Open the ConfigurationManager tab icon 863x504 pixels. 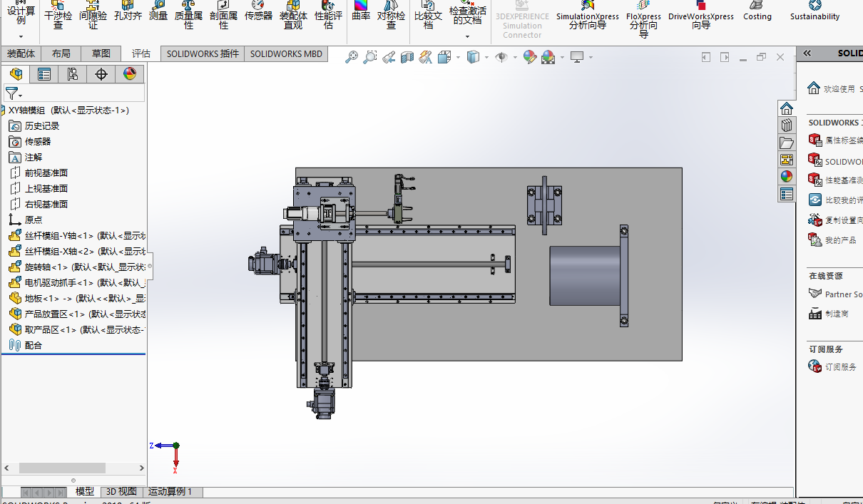[73, 74]
